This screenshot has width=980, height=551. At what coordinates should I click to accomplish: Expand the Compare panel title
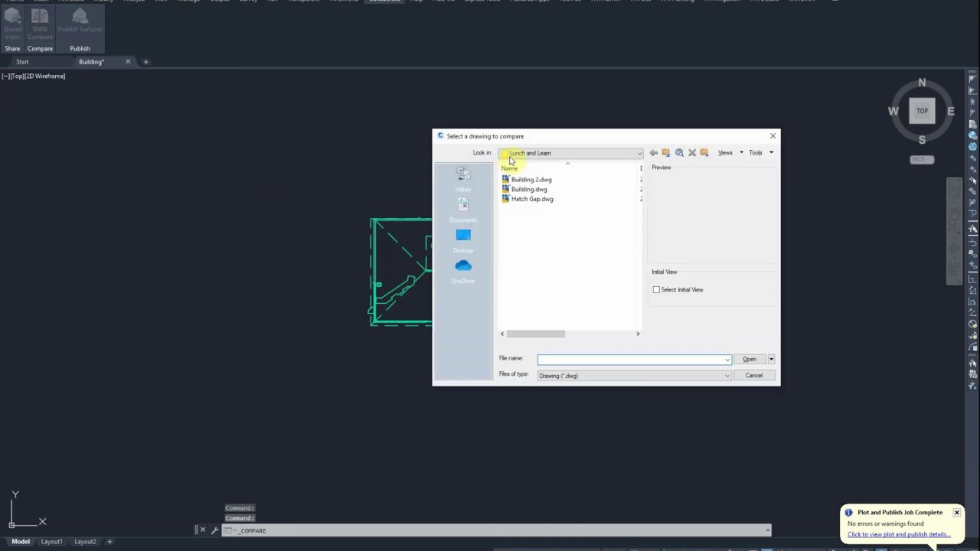tap(41, 48)
